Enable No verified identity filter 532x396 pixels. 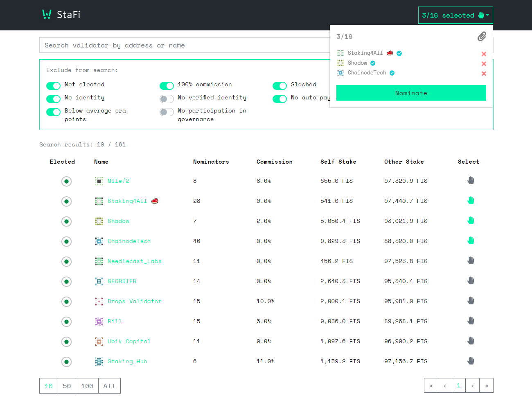click(x=167, y=99)
